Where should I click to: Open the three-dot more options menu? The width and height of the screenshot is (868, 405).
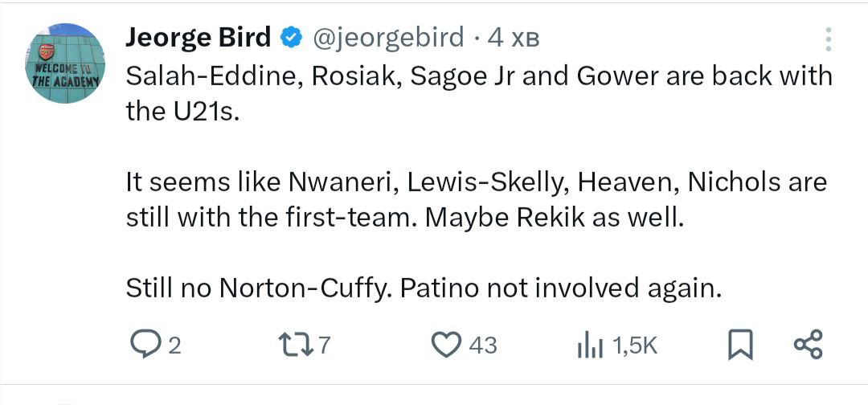coord(829,39)
